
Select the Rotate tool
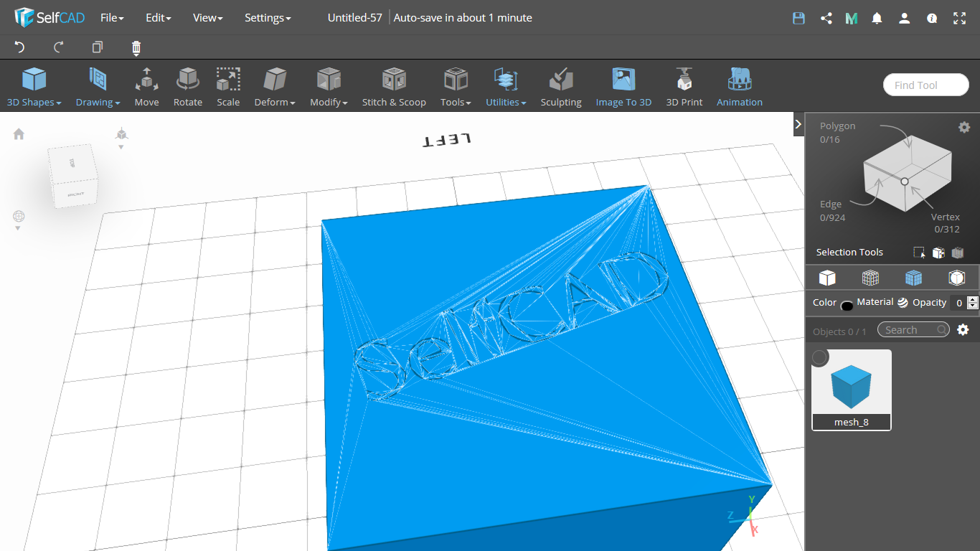(x=188, y=87)
